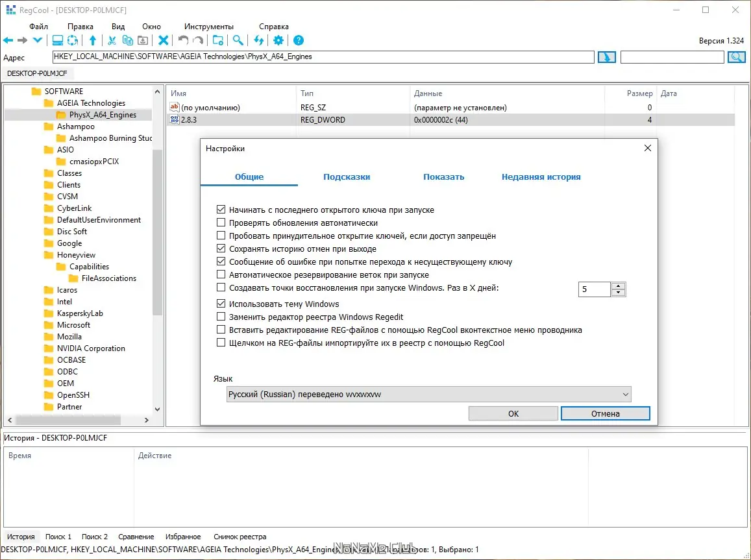Enable Пробовать принудительное открытие ключей checkbox

pyautogui.click(x=221, y=235)
